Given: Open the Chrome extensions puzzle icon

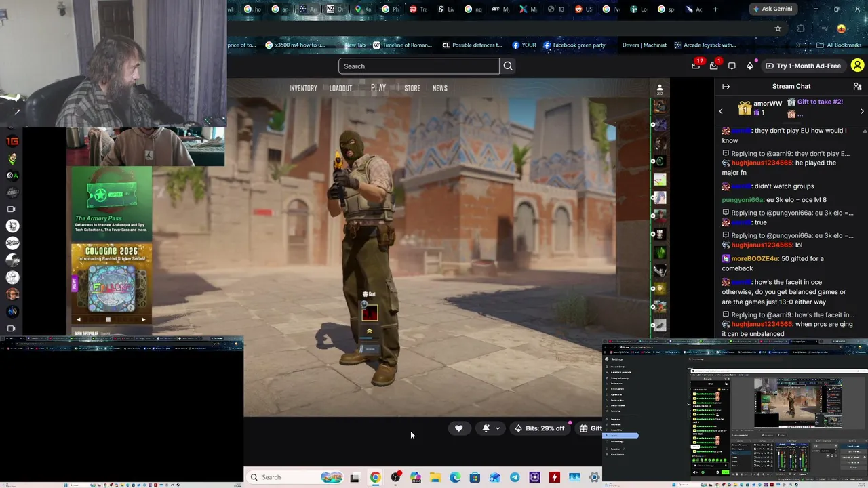Looking at the screenshot, I should (801, 28).
